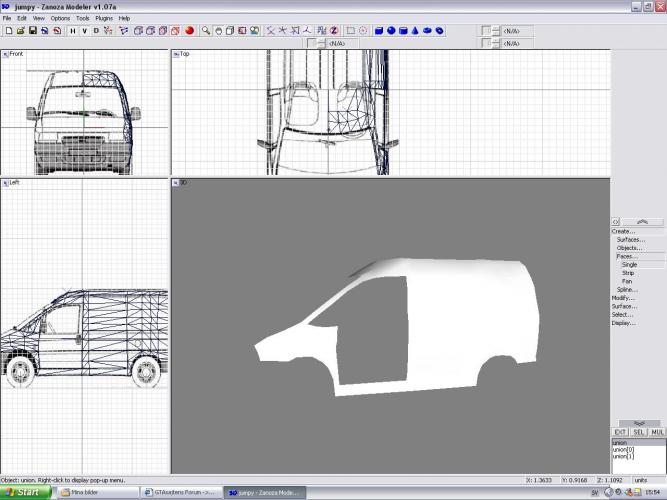Open the Tools menu
The image size is (667, 500).
(x=83, y=18)
